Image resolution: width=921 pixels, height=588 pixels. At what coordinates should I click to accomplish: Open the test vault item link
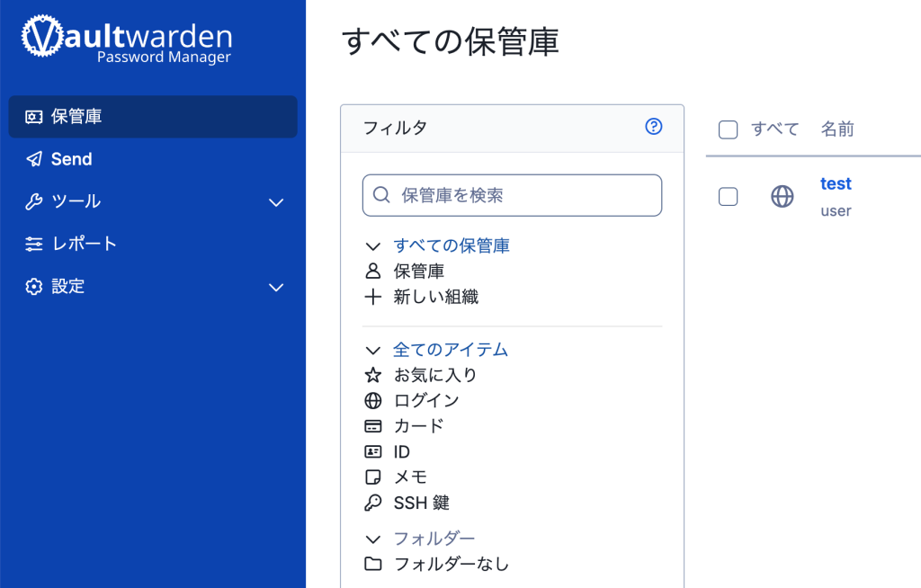[x=836, y=183]
